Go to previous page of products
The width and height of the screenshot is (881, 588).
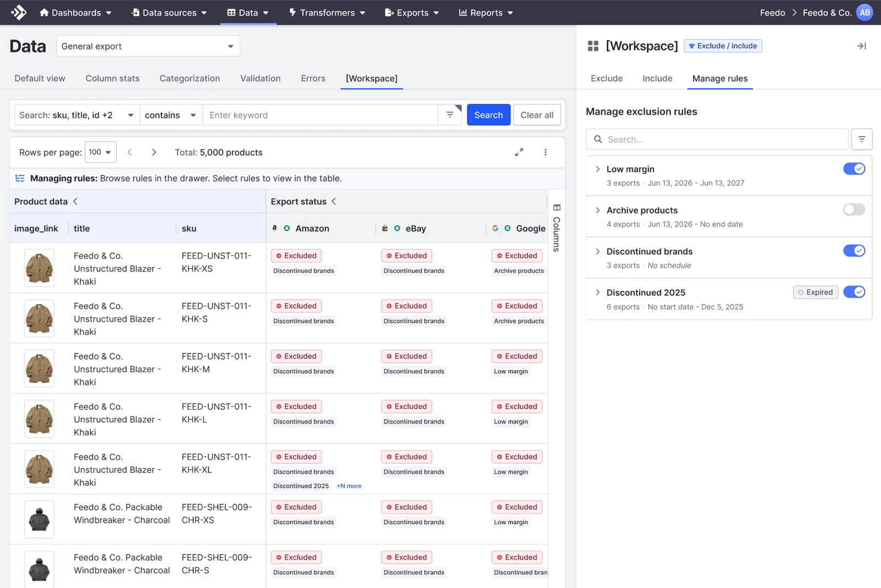[129, 153]
